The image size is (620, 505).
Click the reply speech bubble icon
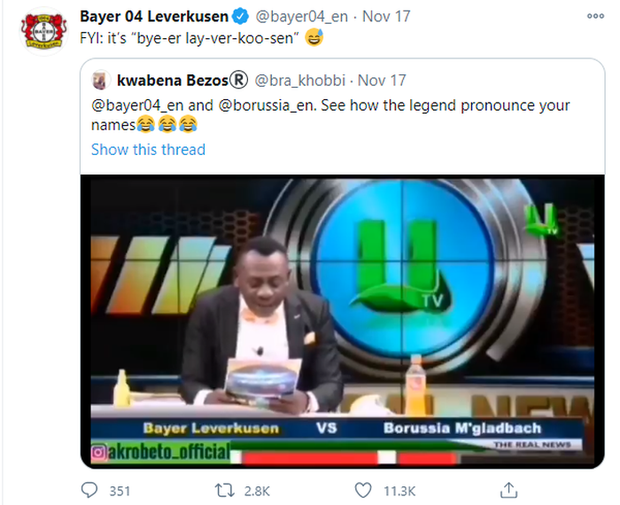tap(90, 490)
